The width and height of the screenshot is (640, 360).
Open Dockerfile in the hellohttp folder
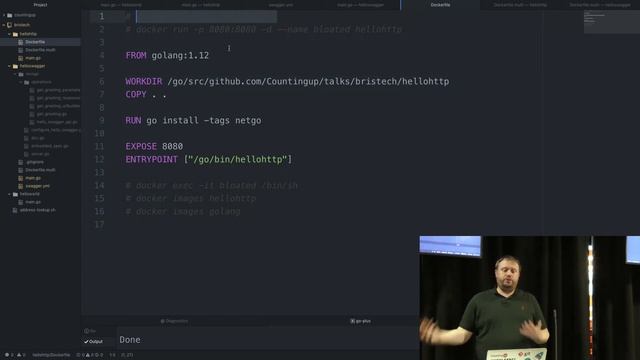[x=35, y=42]
